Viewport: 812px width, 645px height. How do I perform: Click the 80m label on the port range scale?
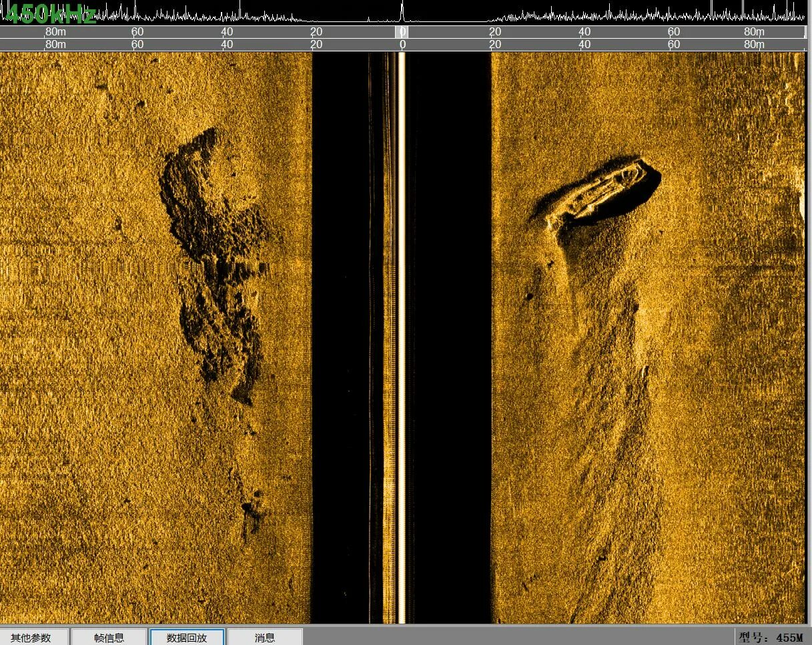point(55,31)
